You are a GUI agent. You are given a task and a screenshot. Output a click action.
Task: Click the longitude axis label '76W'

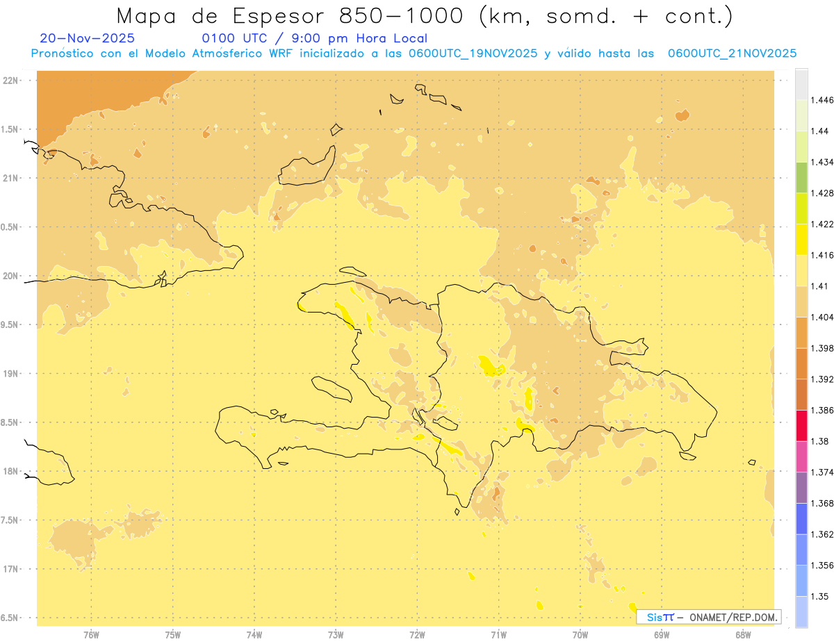[x=91, y=634]
